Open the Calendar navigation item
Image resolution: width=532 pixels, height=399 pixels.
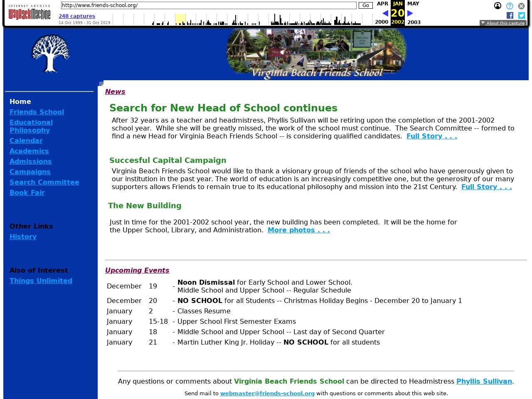26,140
